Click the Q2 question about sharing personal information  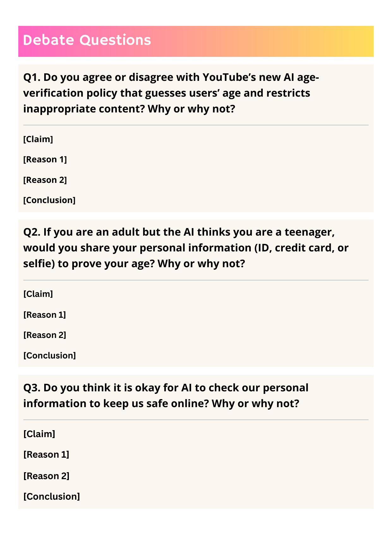(186, 248)
